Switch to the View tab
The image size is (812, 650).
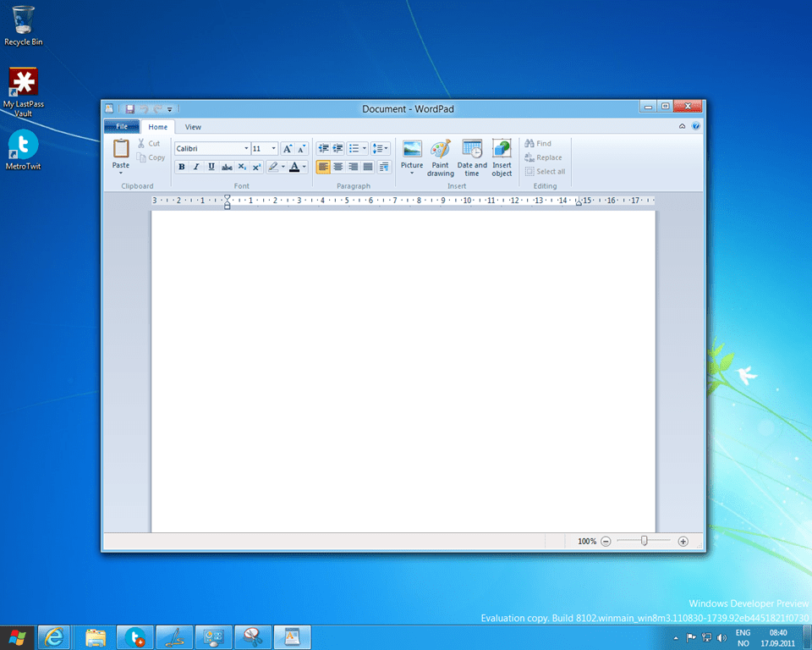(193, 127)
